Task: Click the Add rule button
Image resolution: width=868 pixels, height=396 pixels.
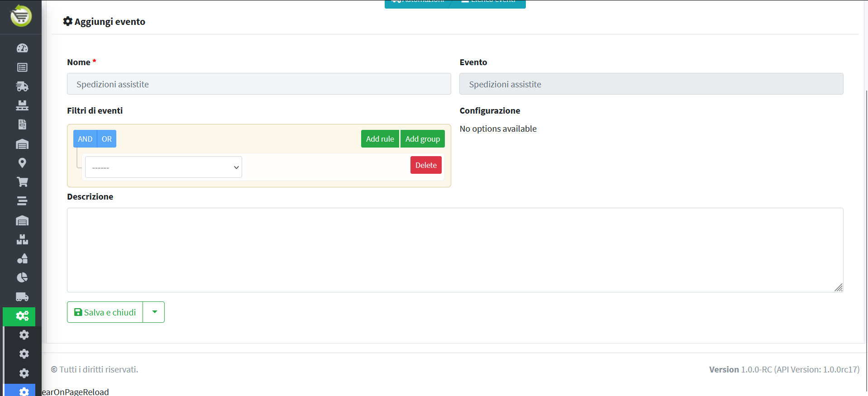Action: (x=380, y=139)
